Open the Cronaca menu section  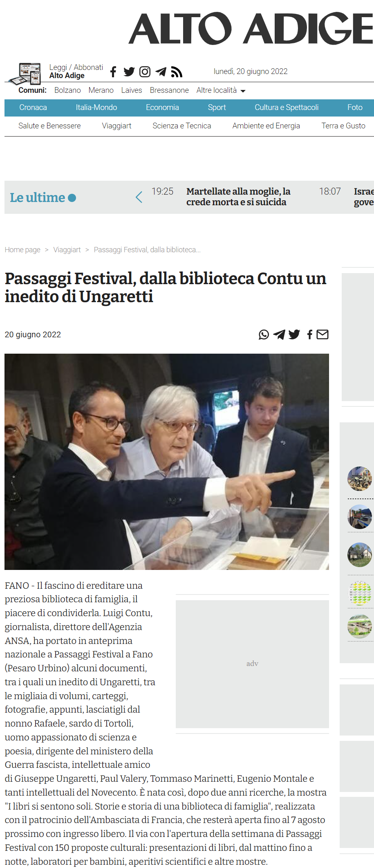point(33,108)
